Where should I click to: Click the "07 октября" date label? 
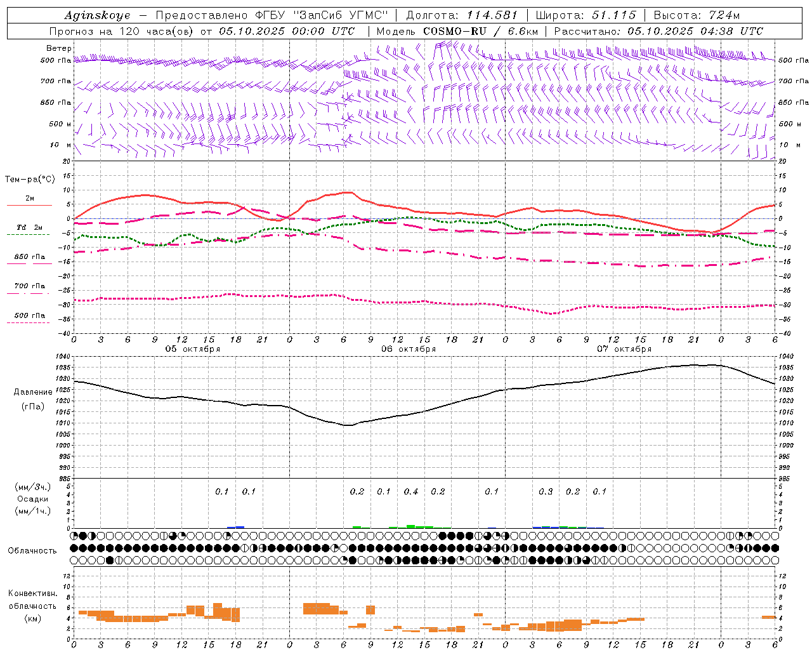pyautogui.click(x=624, y=349)
